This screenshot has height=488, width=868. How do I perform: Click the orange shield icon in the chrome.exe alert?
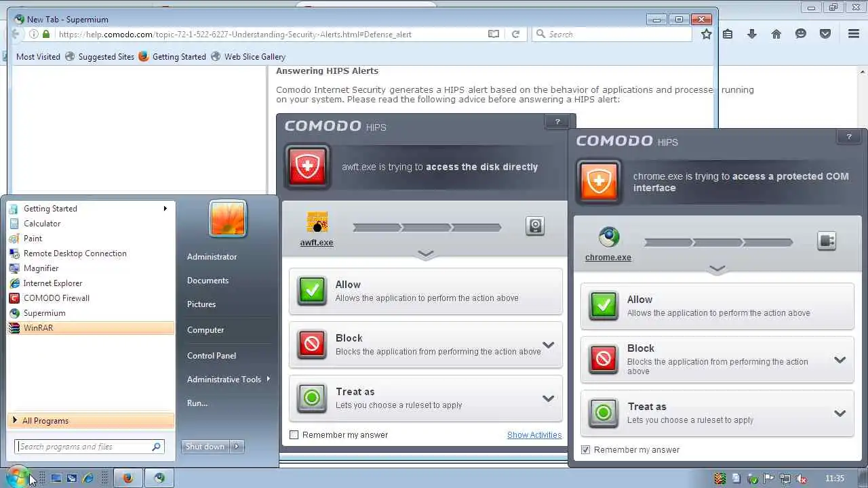click(599, 182)
